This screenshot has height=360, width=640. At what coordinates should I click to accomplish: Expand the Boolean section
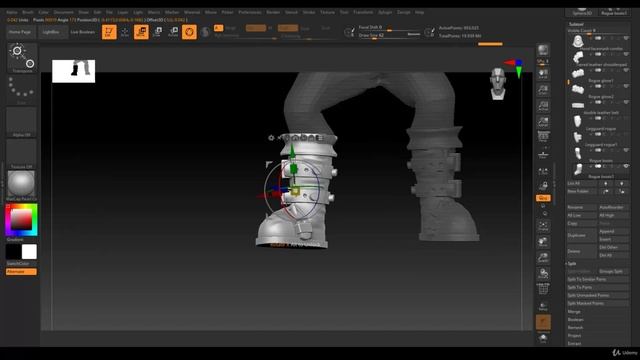tap(576, 320)
